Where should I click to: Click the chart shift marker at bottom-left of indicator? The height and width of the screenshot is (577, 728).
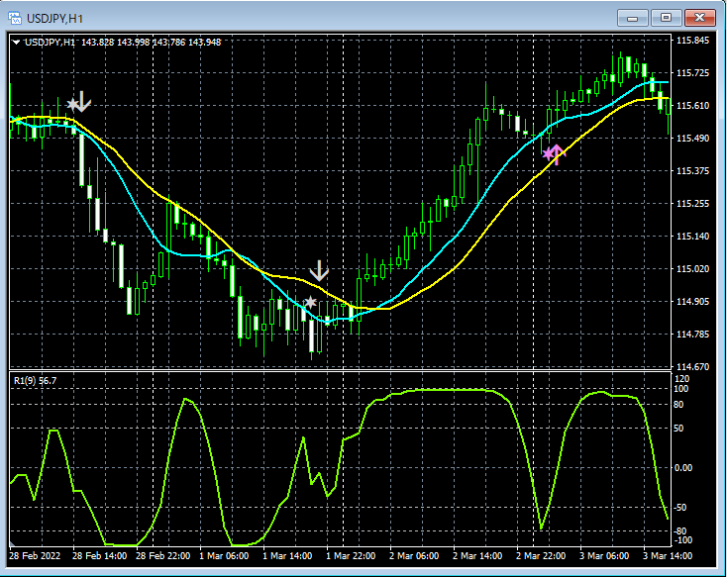tap(12, 543)
